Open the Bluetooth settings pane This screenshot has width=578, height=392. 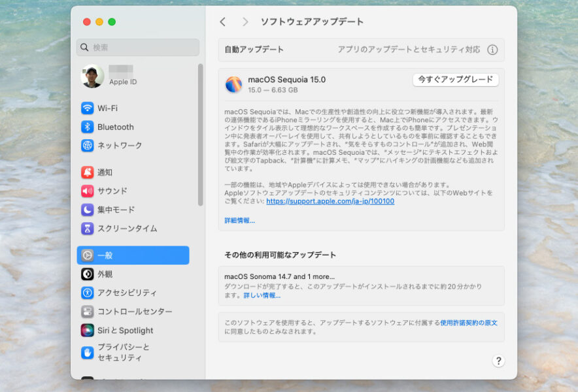click(x=133, y=127)
